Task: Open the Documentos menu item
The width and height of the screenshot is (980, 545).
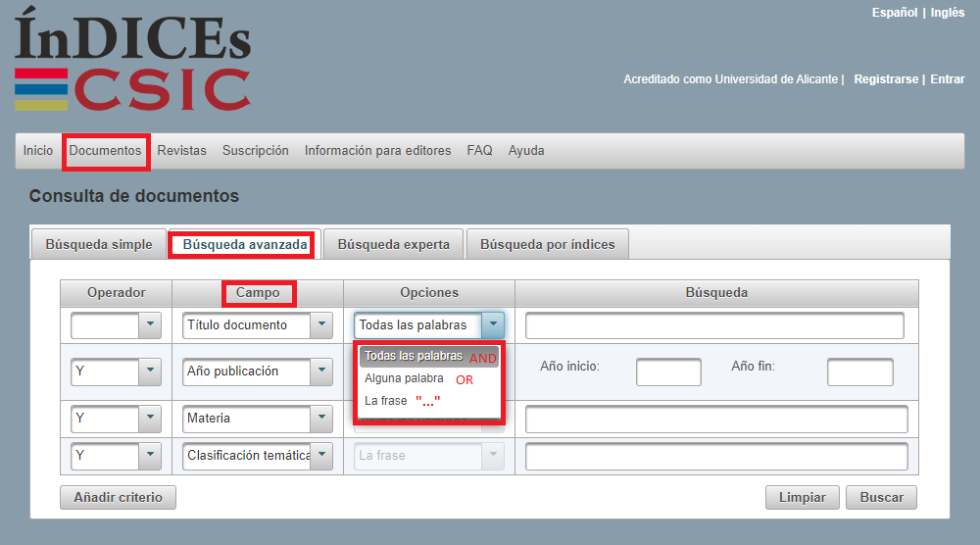Action: 105,151
